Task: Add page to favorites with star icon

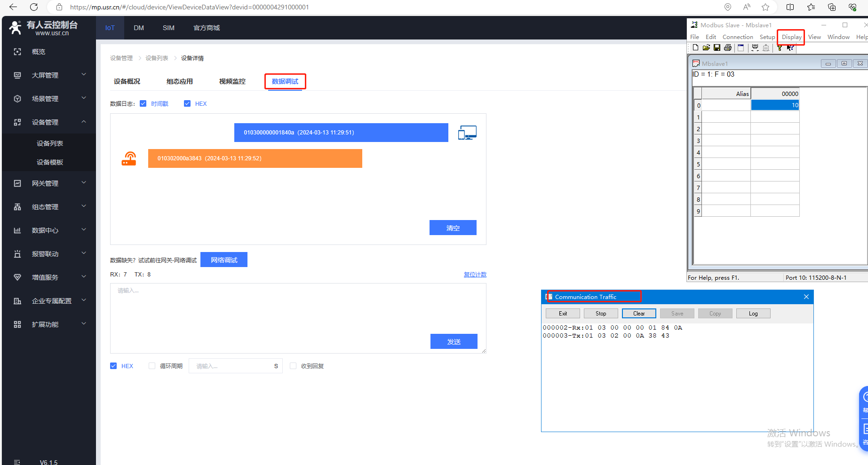Action: click(x=765, y=7)
